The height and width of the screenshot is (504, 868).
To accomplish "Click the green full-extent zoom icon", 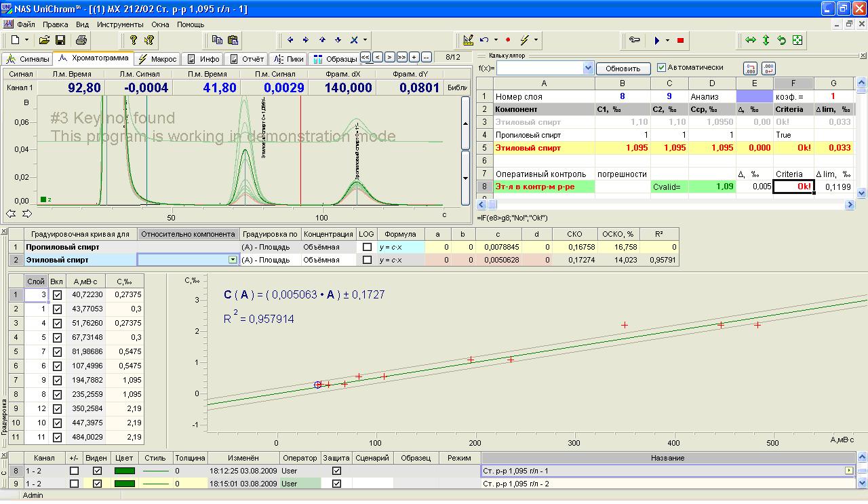I will (797, 40).
